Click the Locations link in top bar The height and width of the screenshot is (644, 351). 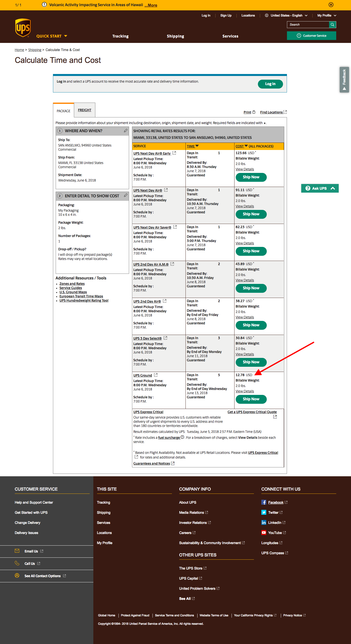(248, 16)
